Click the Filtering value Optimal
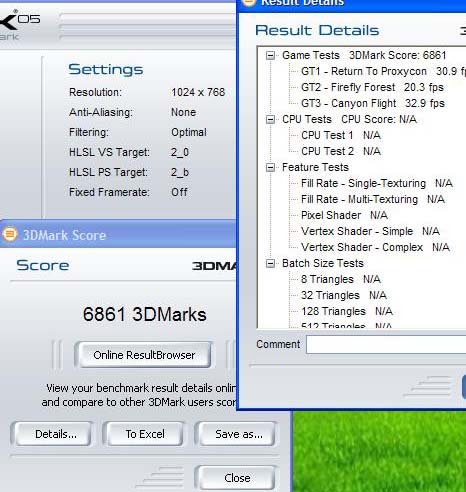The image size is (466, 492). [189, 132]
